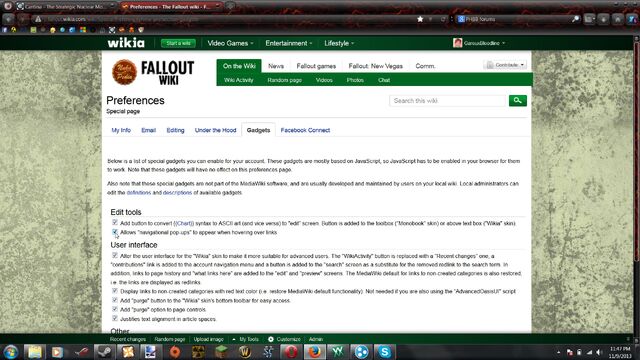Switch to the Email tab
Screen dimensions: 640x360
(x=149, y=130)
